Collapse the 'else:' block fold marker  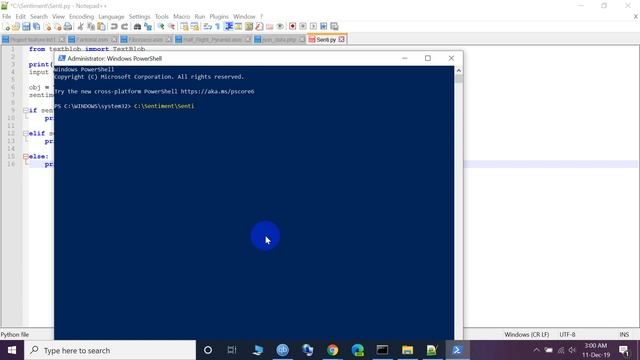(26, 156)
